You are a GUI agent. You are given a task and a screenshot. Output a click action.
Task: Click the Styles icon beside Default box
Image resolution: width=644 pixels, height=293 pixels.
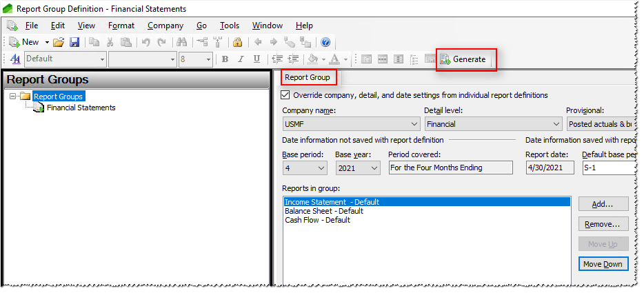click(x=15, y=59)
